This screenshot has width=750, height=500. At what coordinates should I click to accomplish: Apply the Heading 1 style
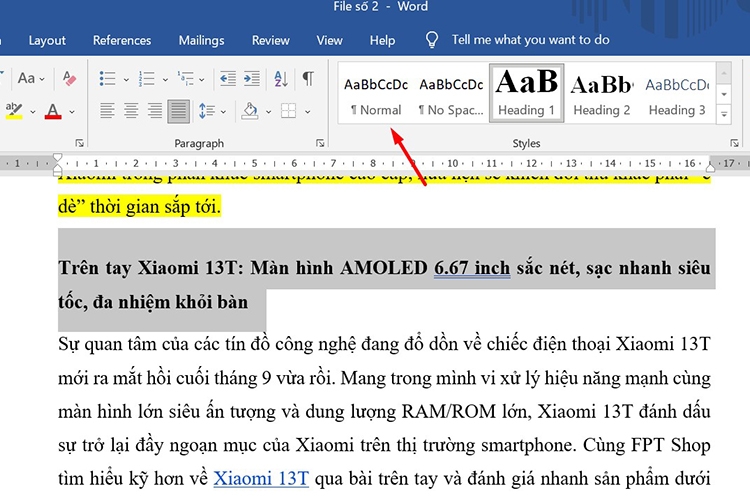(x=527, y=94)
